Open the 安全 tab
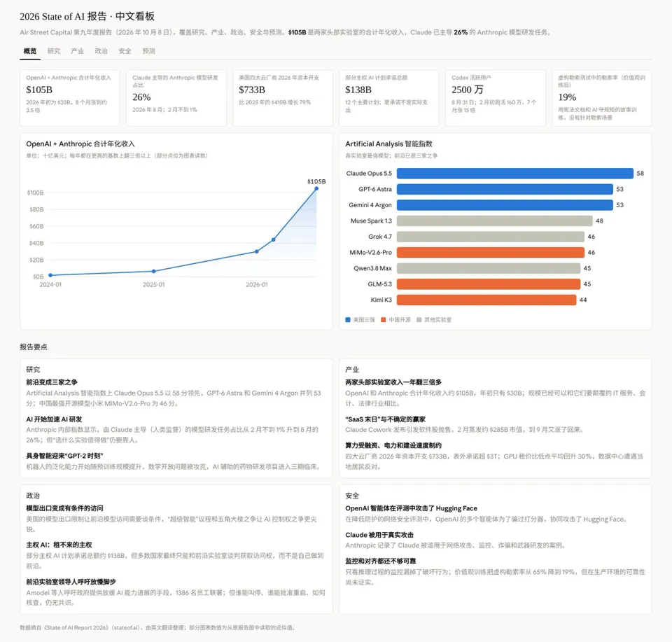The height and width of the screenshot is (642, 672). pyautogui.click(x=125, y=51)
